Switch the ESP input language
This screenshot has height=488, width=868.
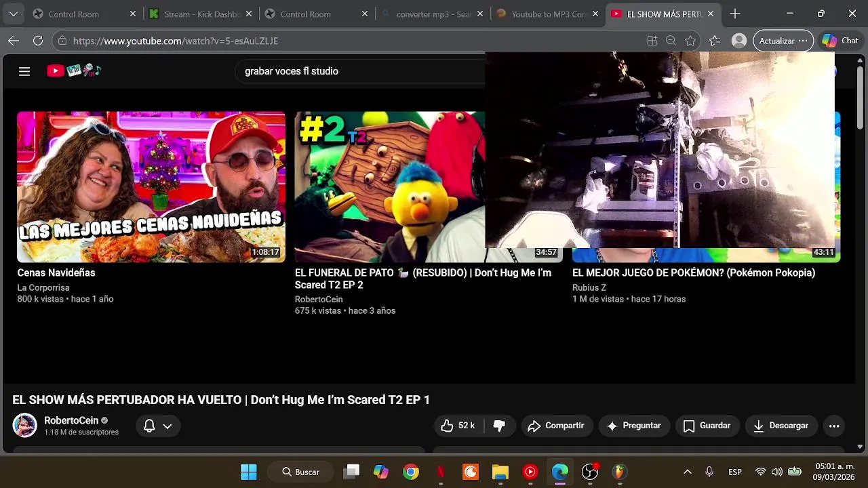735,472
